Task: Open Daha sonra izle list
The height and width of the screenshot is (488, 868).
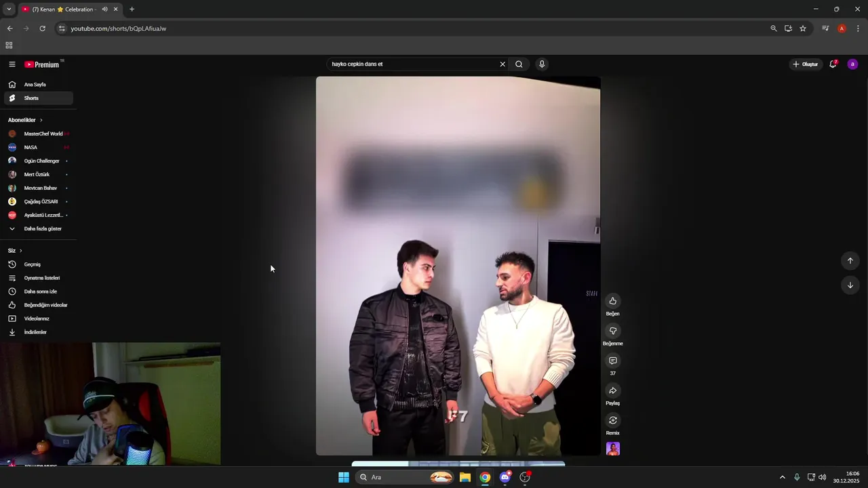Action: click(39, 291)
